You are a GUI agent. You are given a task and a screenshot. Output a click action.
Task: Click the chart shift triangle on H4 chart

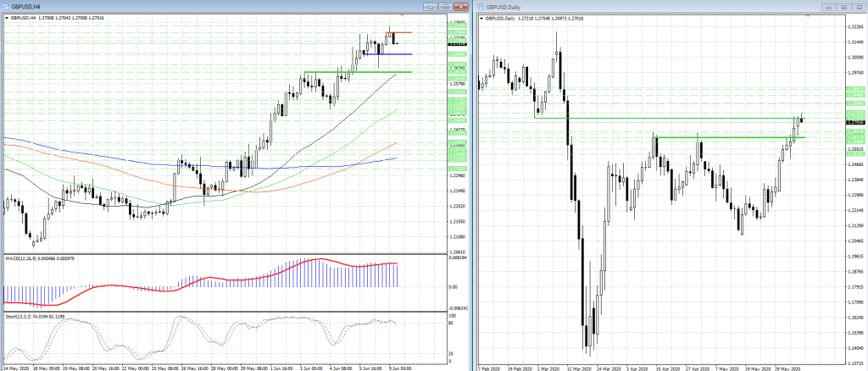click(x=402, y=16)
